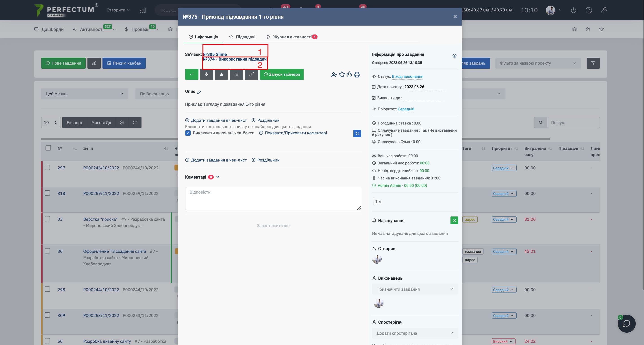The image size is (644, 345).
Task: Click the link chain icon button
Action: [252, 74]
